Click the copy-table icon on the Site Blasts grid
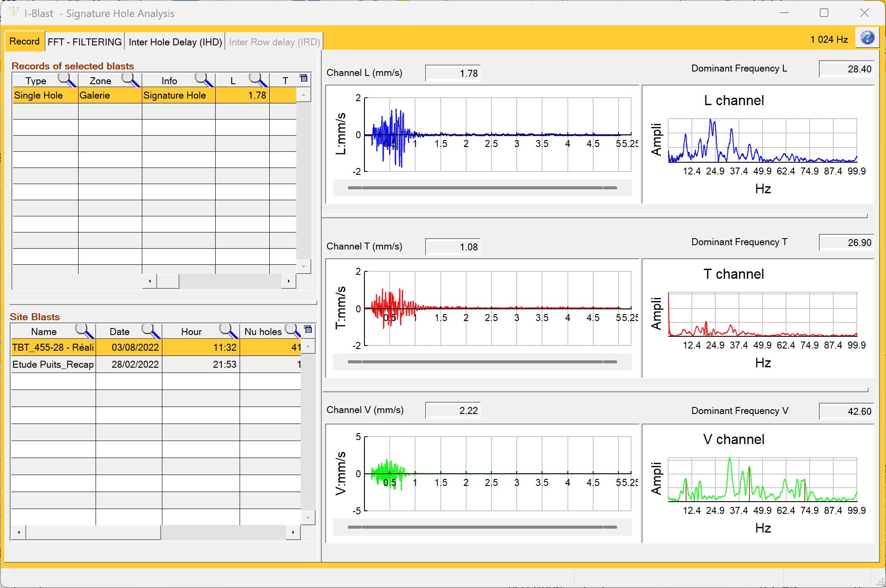This screenshot has height=588, width=886. pyautogui.click(x=308, y=330)
